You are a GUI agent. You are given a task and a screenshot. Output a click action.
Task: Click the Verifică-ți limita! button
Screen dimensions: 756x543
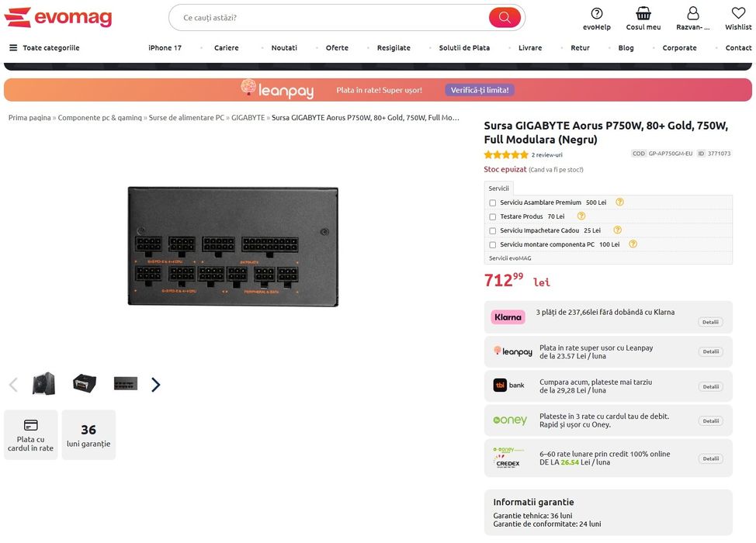[480, 90]
